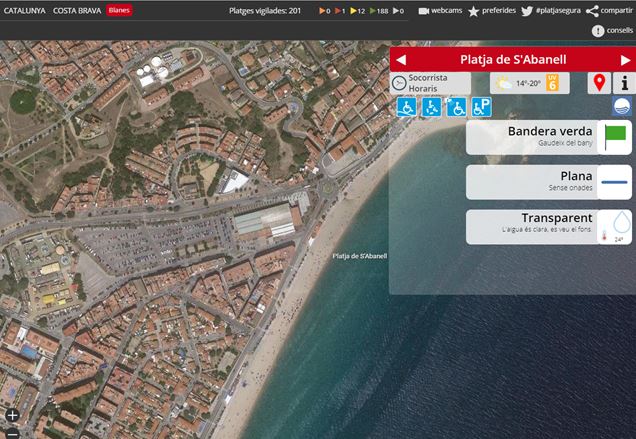Open the #platjasegura hashtag link
This screenshot has width=636, height=439.
click(x=558, y=11)
